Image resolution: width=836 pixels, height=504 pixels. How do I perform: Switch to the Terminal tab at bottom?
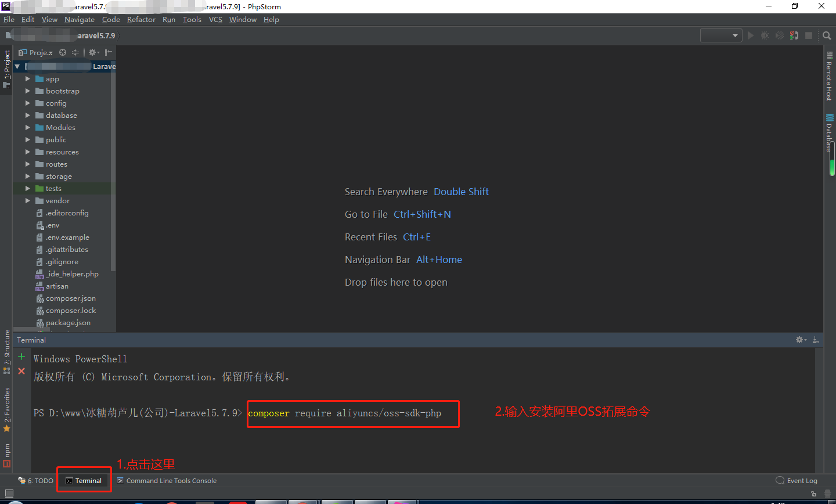[x=84, y=481]
